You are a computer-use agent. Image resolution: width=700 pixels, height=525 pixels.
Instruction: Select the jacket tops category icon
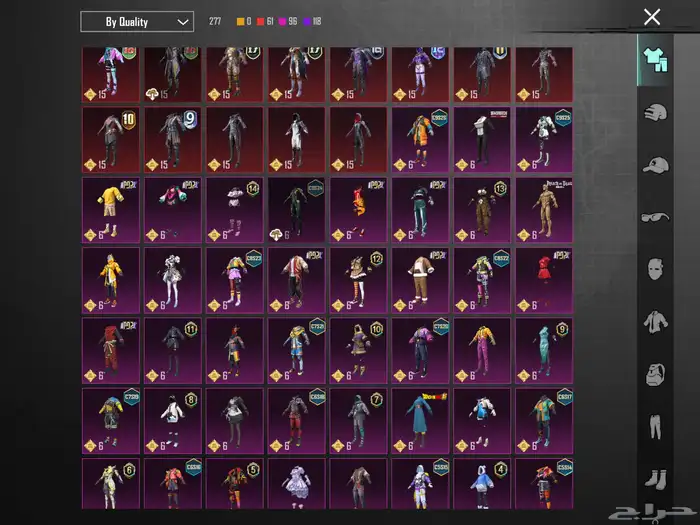tap(654, 321)
